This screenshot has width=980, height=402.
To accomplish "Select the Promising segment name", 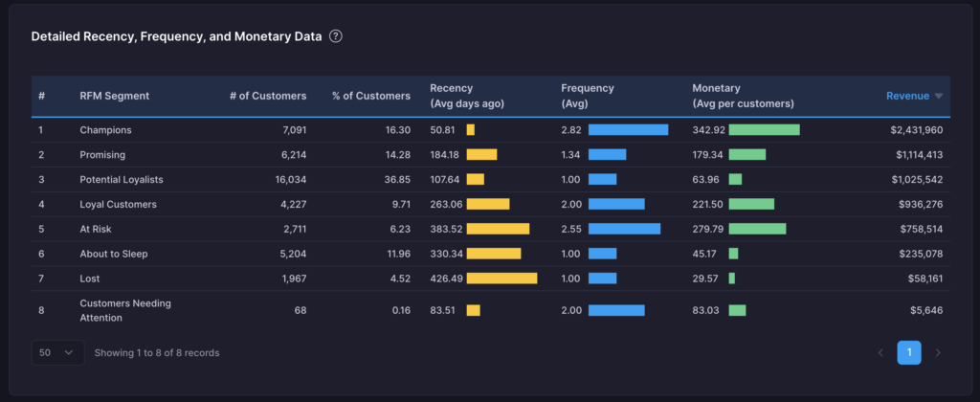I will coord(102,154).
